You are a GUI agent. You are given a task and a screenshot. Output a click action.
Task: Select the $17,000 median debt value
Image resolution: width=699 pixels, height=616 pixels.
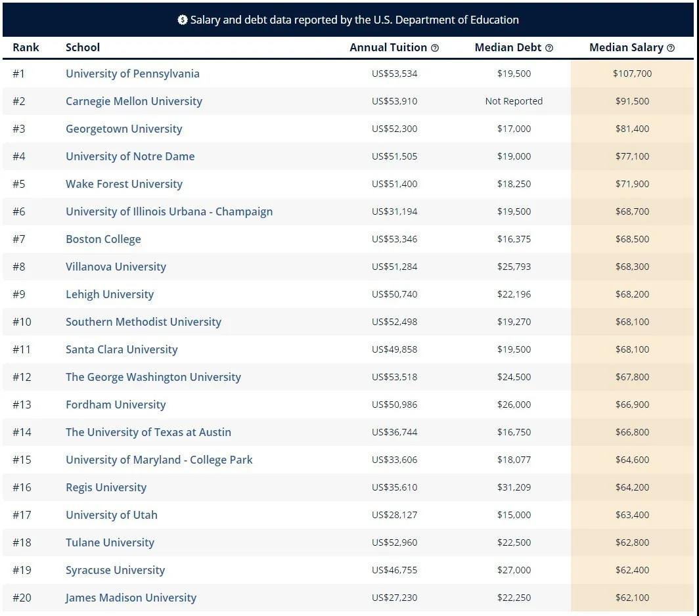(514, 129)
